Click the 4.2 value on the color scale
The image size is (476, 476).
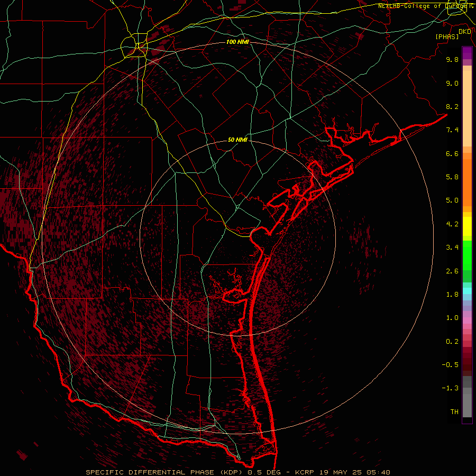[x=452, y=224]
